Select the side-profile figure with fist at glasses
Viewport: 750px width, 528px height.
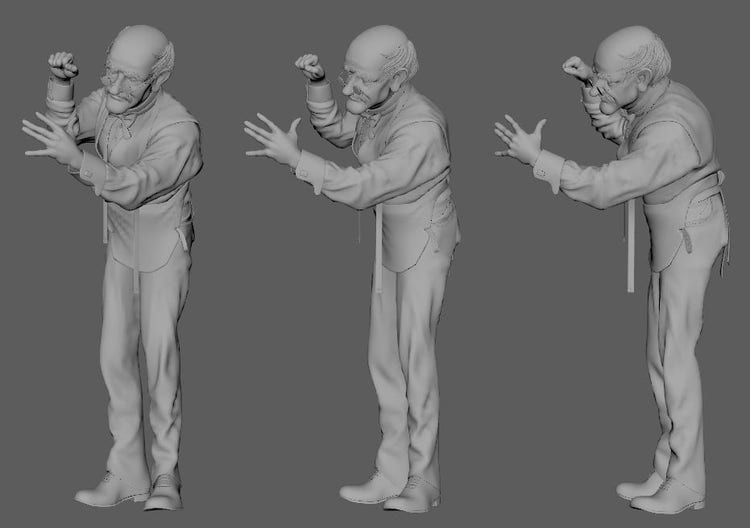click(x=612, y=270)
